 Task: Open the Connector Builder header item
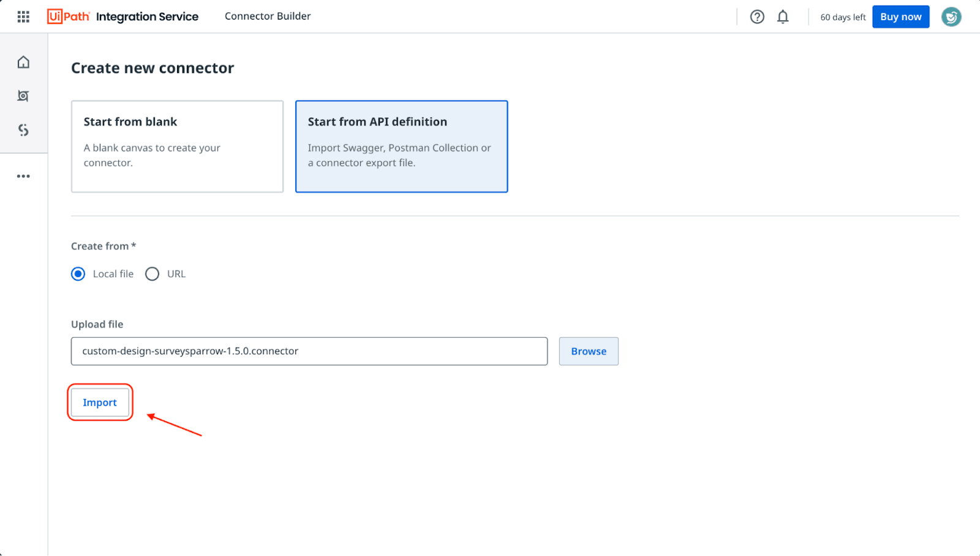pyautogui.click(x=268, y=17)
